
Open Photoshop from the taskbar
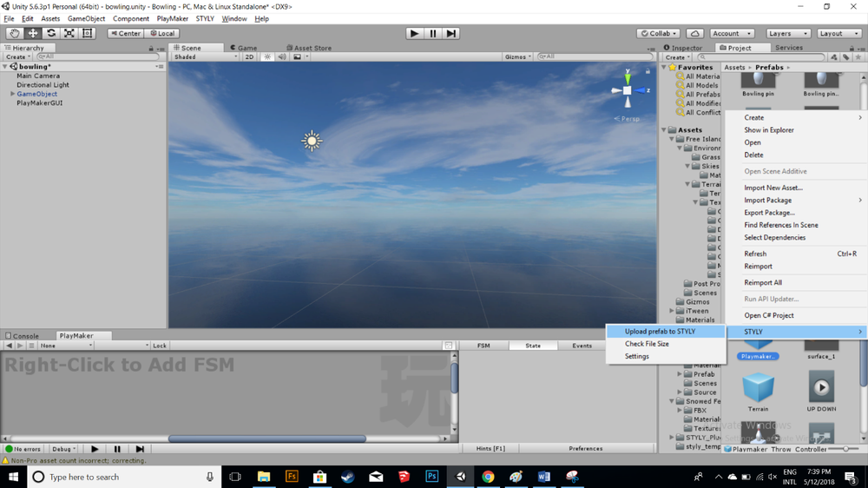(431, 477)
